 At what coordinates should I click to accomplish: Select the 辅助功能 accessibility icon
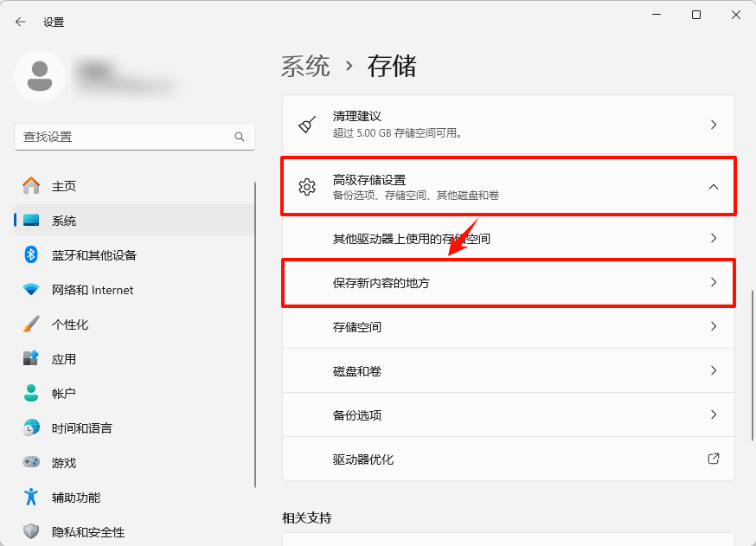[x=31, y=497]
